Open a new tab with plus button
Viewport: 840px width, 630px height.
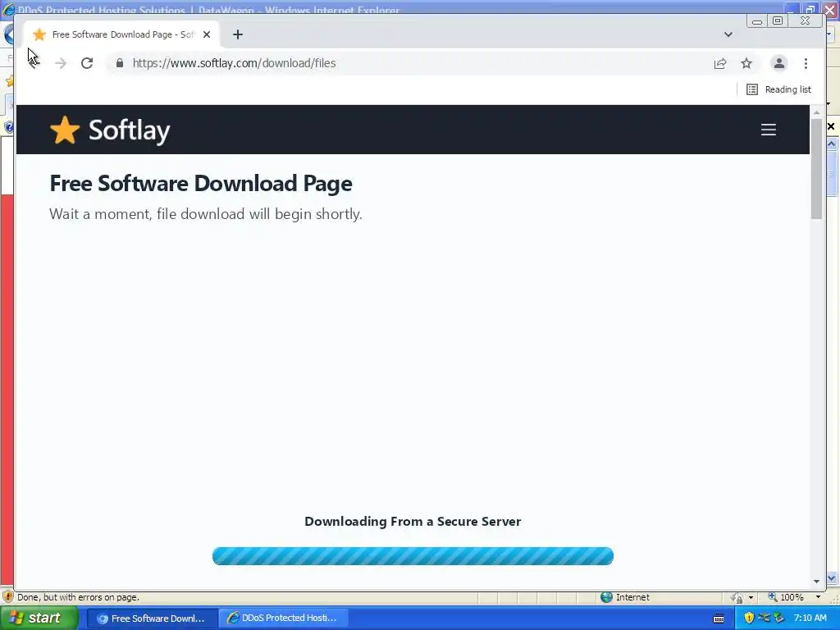tap(238, 34)
